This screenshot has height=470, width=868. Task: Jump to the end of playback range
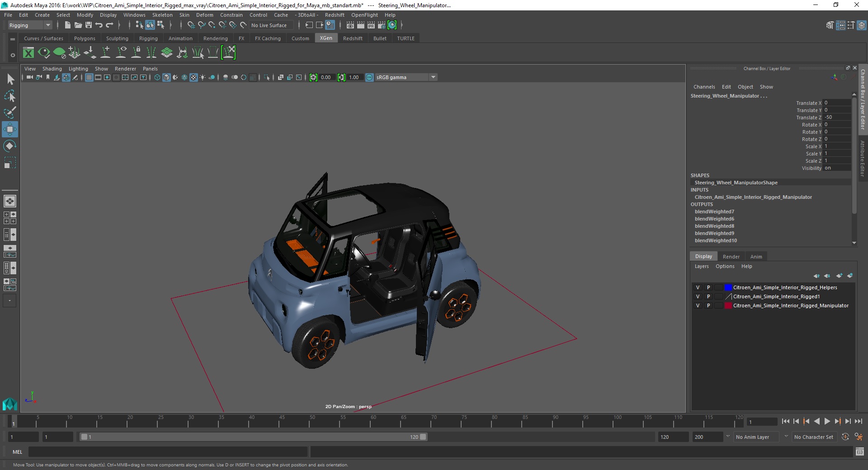coord(858,421)
